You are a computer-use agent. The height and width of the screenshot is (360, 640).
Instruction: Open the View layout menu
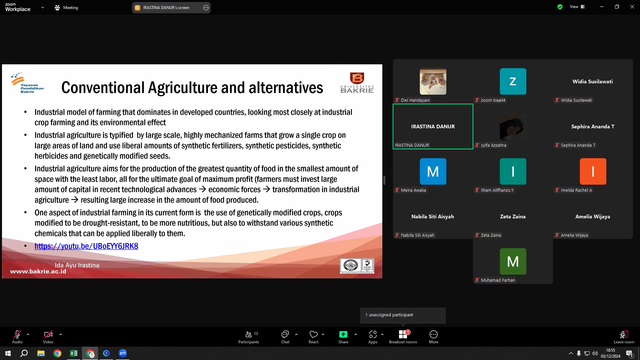(x=577, y=7)
